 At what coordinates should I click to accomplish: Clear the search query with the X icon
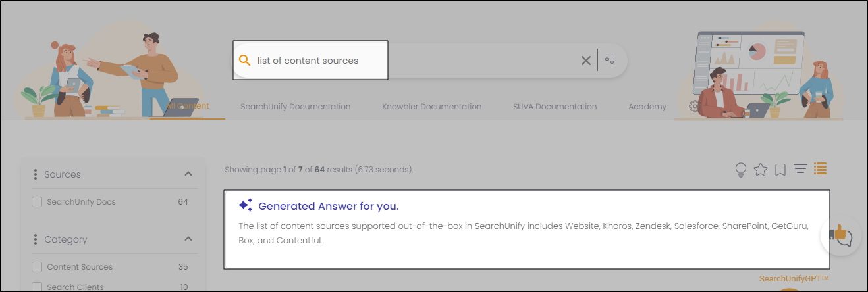[x=585, y=61]
